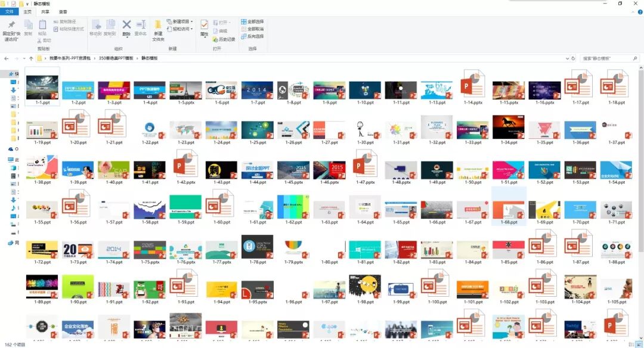Click the 1-22.ppt file name
Image resolution: width=644 pixels, height=348 pixels.
[x=150, y=142]
